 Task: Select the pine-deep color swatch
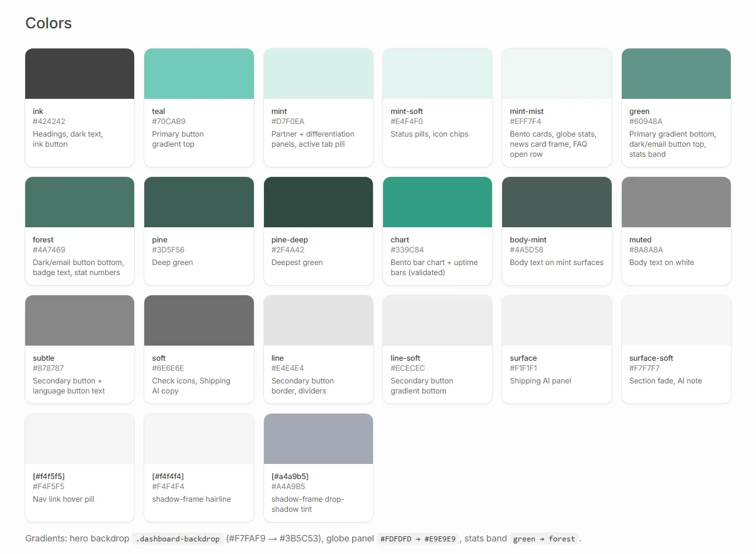coord(318,202)
